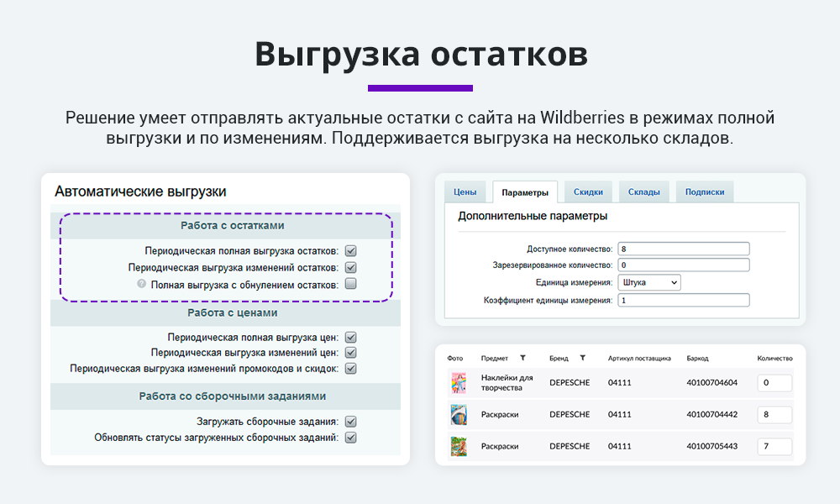Click quantity field for barcode 40100704604

774,383
